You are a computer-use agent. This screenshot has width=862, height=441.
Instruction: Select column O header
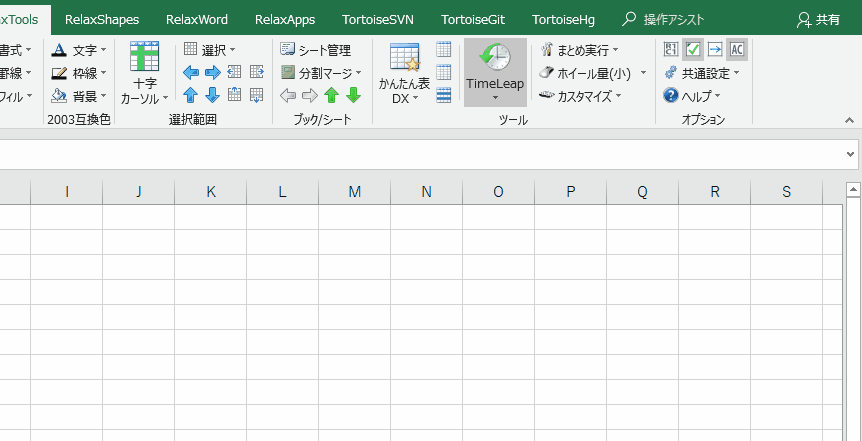click(x=499, y=191)
